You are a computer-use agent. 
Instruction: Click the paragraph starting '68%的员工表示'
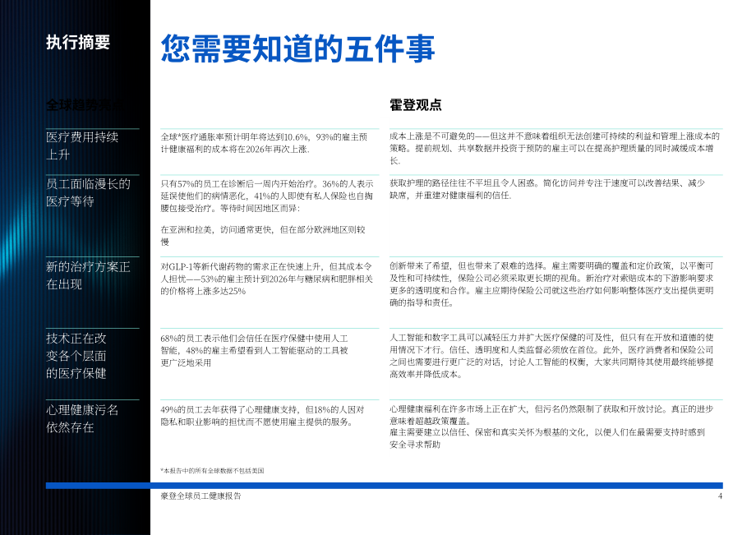(x=254, y=350)
